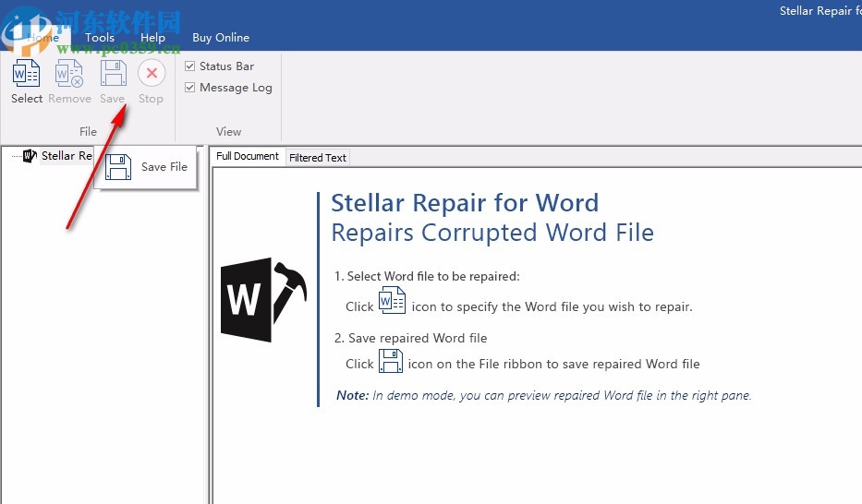This screenshot has width=862, height=504.
Task: Open the Buy Online tab
Action: pyautogui.click(x=221, y=37)
